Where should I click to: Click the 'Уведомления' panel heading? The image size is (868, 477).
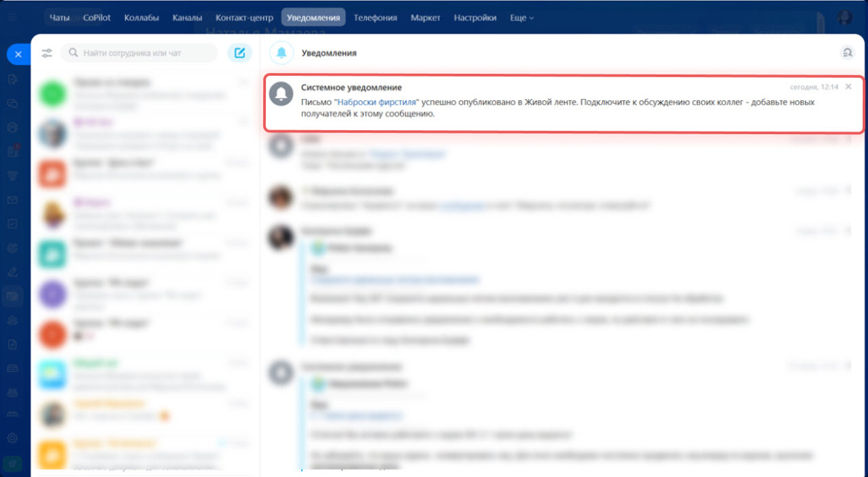click(329, 53)
